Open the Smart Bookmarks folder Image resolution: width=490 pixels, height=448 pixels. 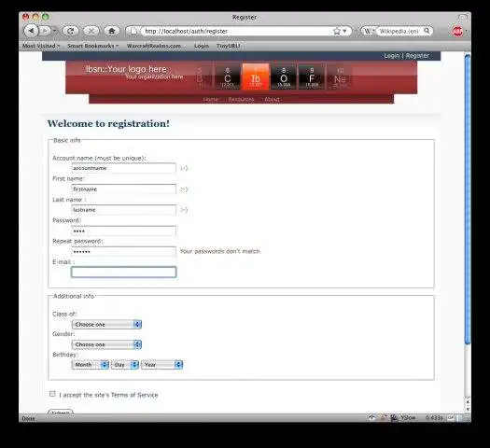pos(93,46)
